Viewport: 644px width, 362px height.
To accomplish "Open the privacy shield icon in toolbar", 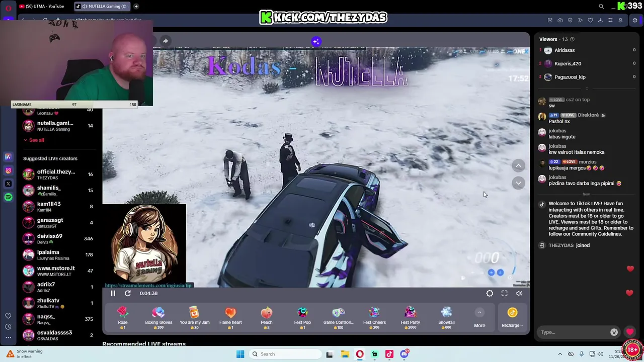I will pyautogui.click(x=570, y=20).
